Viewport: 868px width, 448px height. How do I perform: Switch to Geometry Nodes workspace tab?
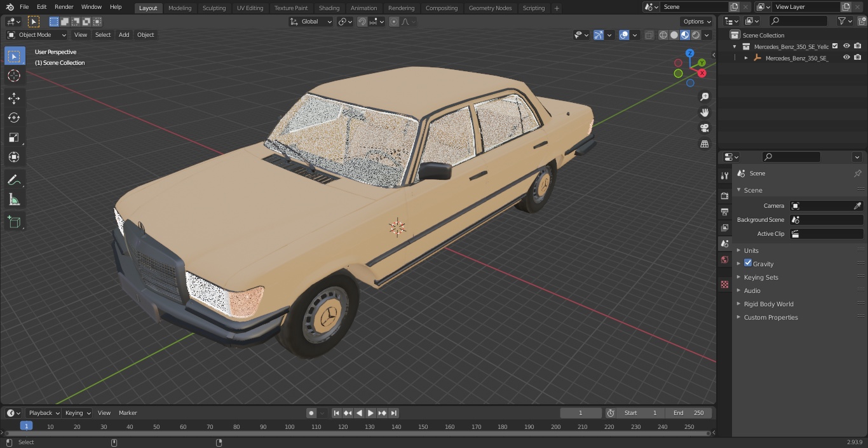point(490,8)
